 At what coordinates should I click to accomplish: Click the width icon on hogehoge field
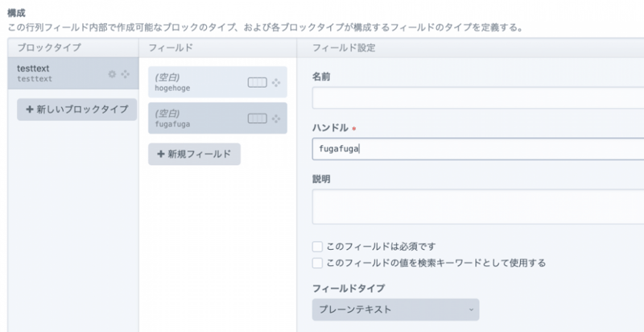pos(257,82)
